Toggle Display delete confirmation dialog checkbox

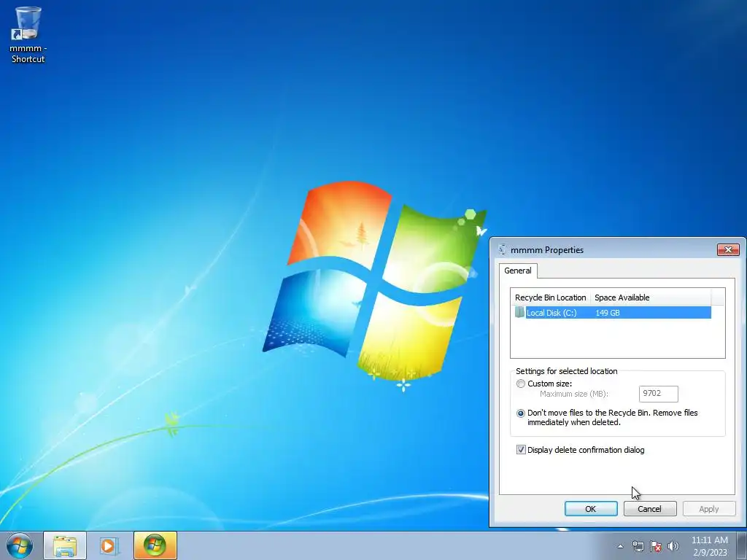tap(521, 450)
